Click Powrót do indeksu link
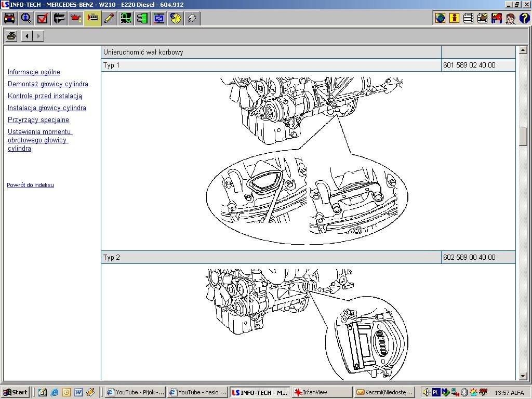Image resolution: width=532 pixels, height=399 pixels. pyautogui.click(x=30, y=185)
